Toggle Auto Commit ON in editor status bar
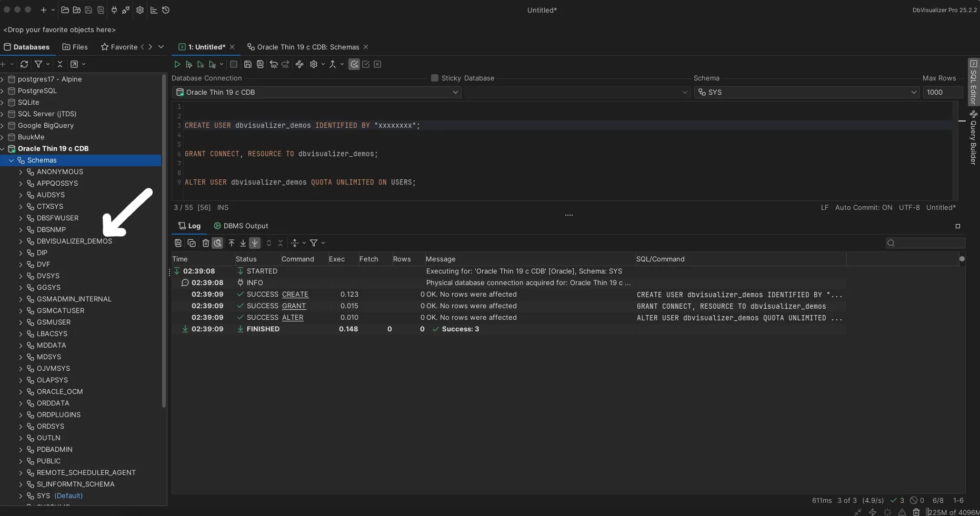The height and width of the screenshot is (516, 980). (x=863, y=207)
